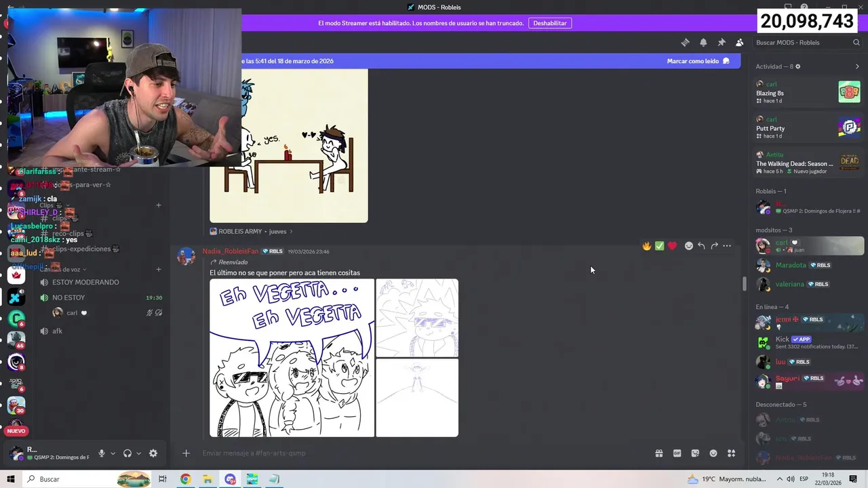Expand the Actividad panel chevron
The height and width of the screenshot is (488, 868).
click(x=857, y=66)
